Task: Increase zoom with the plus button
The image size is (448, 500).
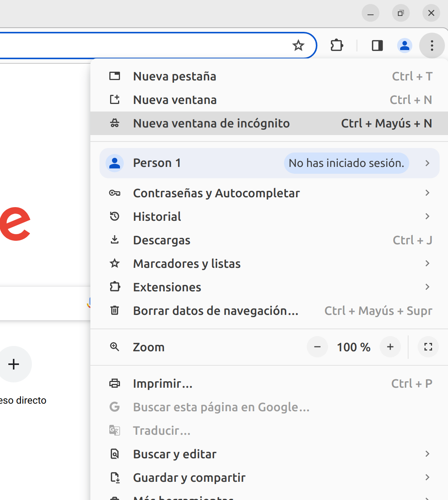Action: coord(390,347)
